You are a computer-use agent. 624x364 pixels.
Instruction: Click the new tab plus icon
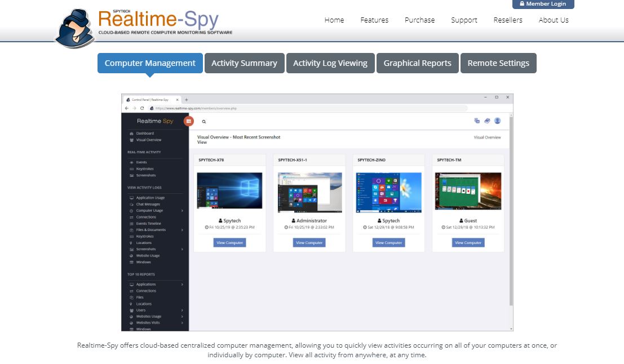186,100
